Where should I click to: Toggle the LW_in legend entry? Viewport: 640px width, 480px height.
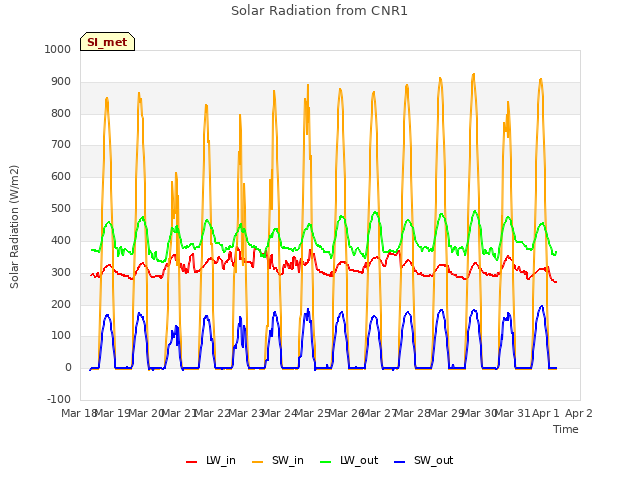point(211,460)
